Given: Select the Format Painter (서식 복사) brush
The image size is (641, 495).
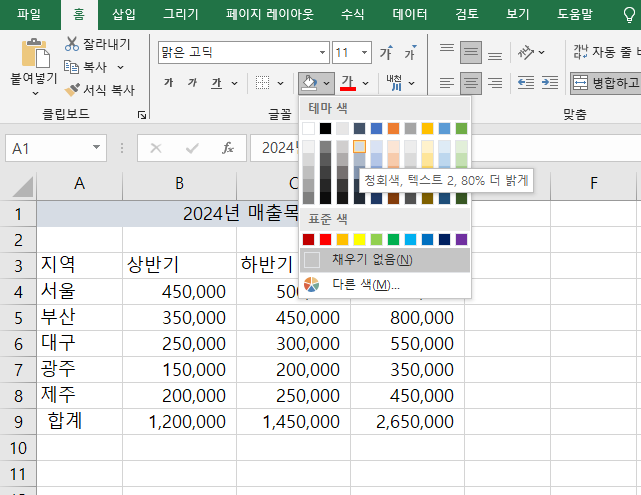Looking at the screenshot, I should point(72,90).
